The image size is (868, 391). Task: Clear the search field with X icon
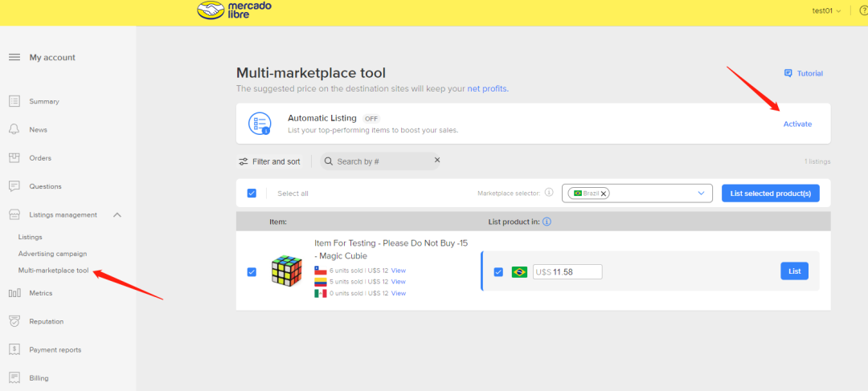(437, 161)
